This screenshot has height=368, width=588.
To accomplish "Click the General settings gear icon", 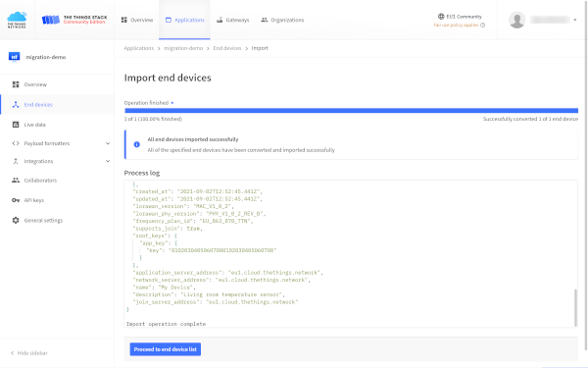I will point(16,221).
